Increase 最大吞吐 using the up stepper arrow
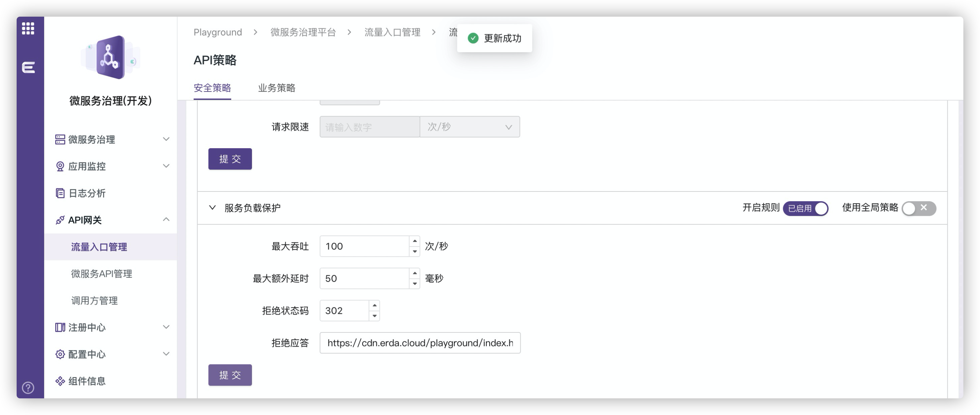The width and height of the screenshot is (980, 415). coord(414,241)
